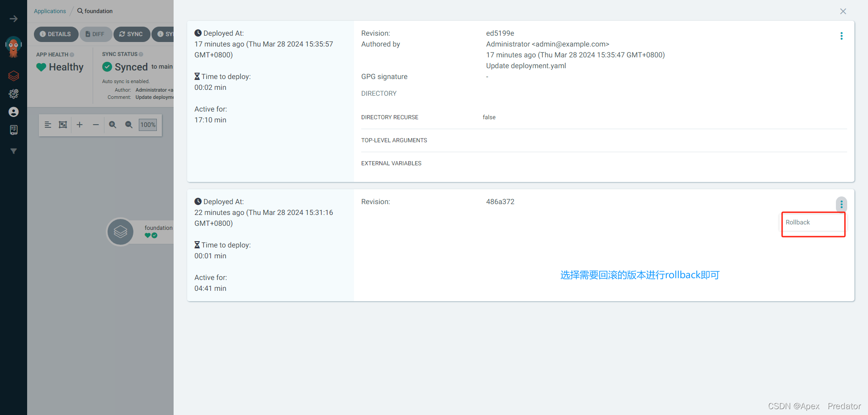Switch to compact tree layout icon in toolbar
The image size is (868, 415).
[x=48, y=125]
